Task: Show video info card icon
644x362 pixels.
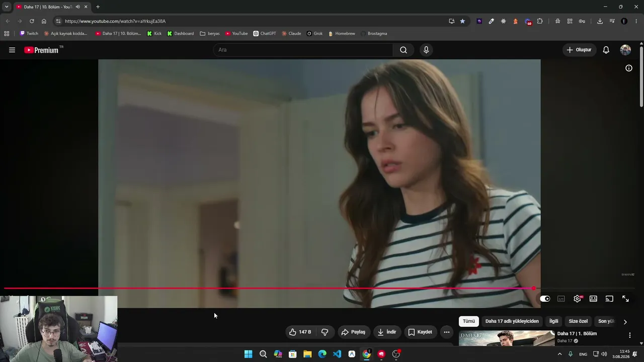Action: (x=629, y=68)
